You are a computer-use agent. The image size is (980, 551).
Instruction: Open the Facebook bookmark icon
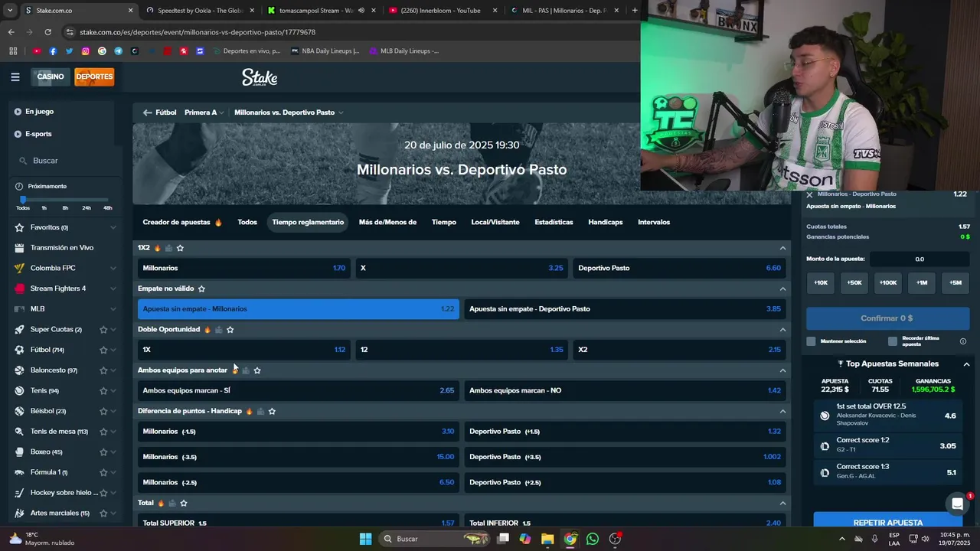coord(53,51)
